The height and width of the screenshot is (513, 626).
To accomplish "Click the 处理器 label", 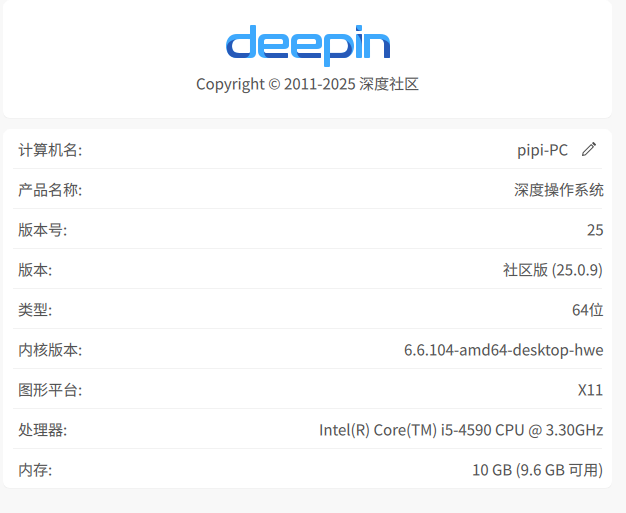I will click(42, 430).
